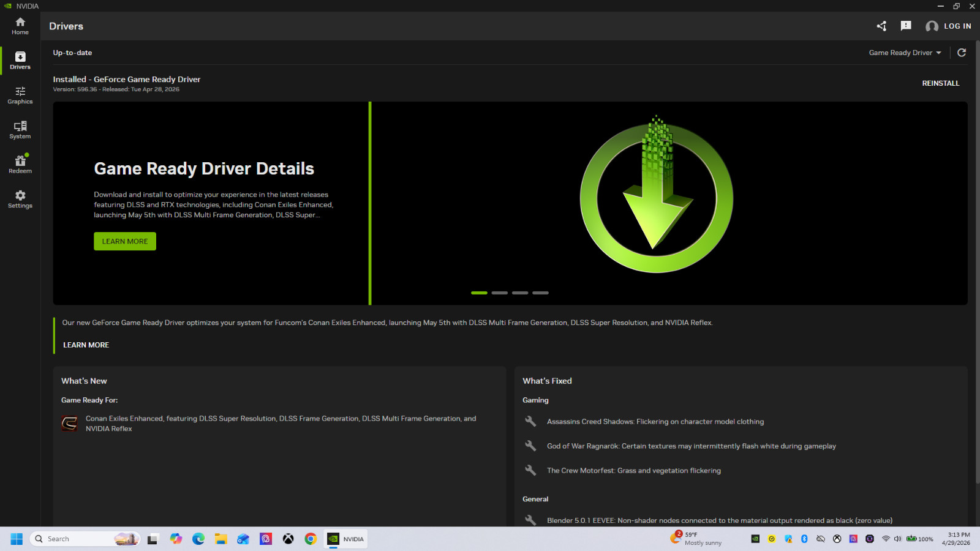The image size is (980, 551).
Task: Open the Redeem gift icon
Action: (x=20, y=164)
